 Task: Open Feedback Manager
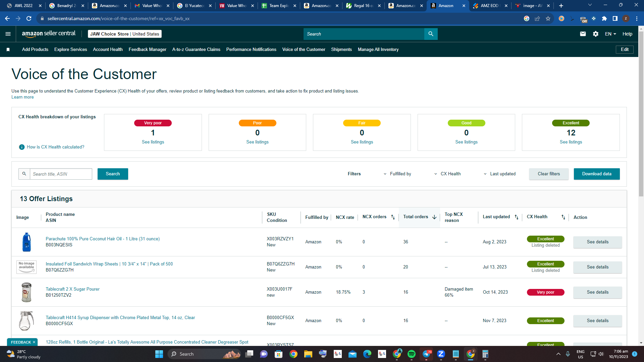148,50
